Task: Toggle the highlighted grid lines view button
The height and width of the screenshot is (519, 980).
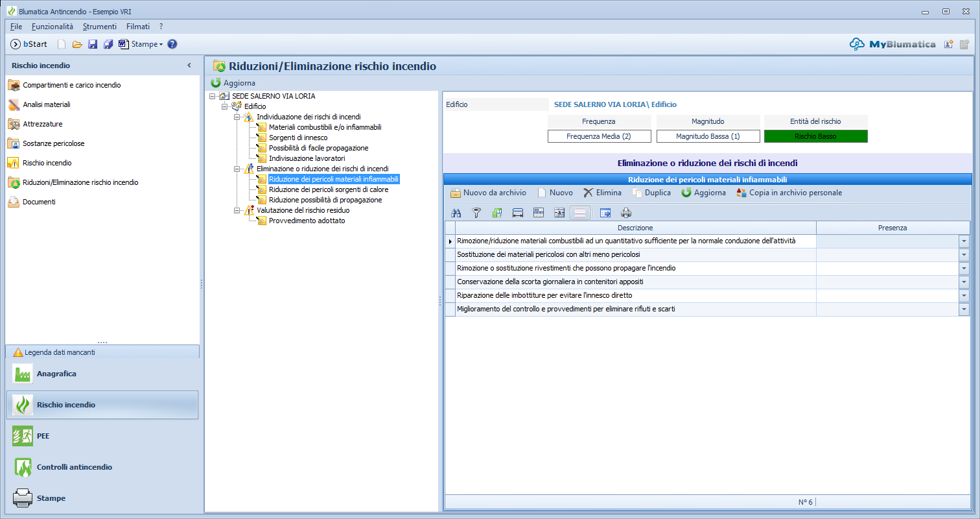Action: click(580, 212)
